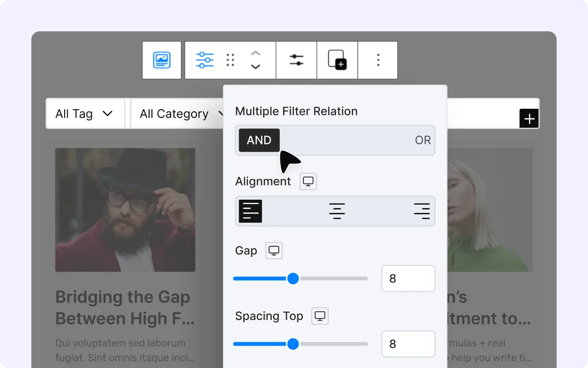This screenshot has width=588, height=368.
Task: Select AND filter relation
Action: pos(259,140)
